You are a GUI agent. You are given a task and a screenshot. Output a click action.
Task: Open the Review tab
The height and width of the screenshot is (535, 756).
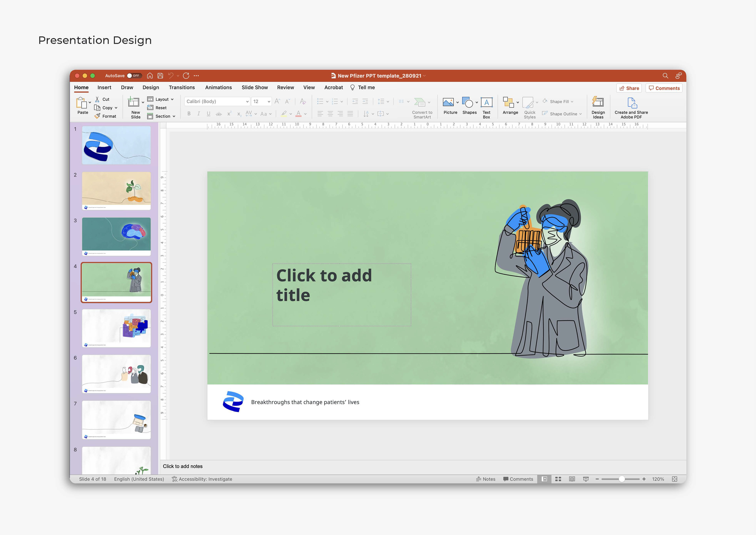[x=285, y=87]
